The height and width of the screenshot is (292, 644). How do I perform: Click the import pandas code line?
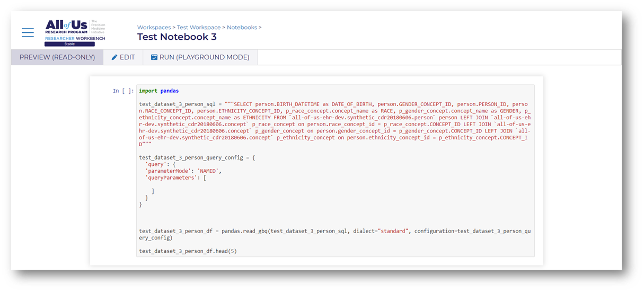tap(159, 91)
